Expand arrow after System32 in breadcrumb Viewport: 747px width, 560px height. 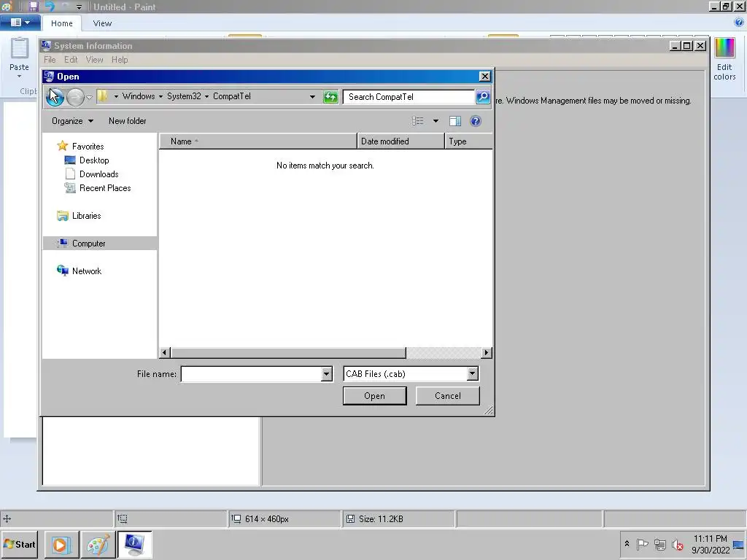(x=206, y=97)
